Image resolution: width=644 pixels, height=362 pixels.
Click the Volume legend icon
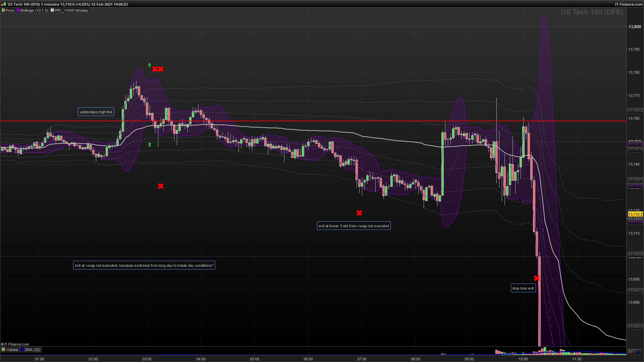3,350
